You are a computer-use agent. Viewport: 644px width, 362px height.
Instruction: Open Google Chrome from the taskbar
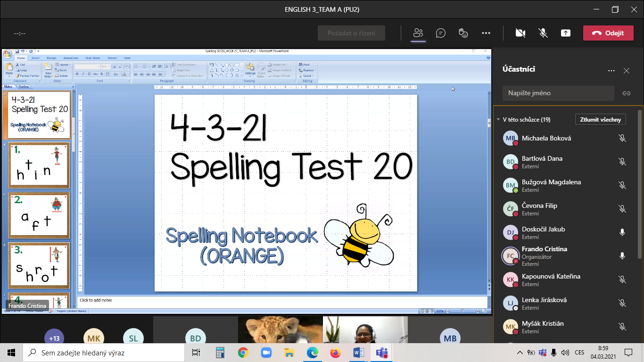click(243, 352)
